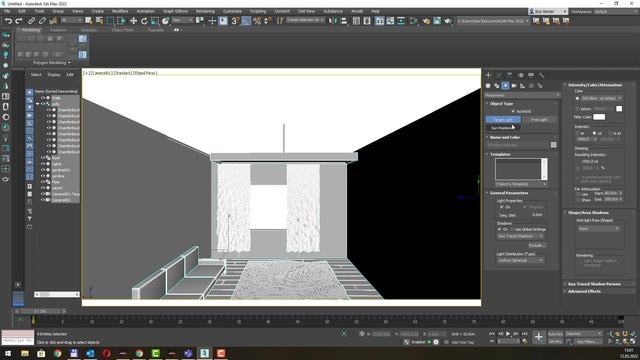This screenshot has height=360, width=640.
Task: Select the Geometry category icon
Action: coord(488,86)
